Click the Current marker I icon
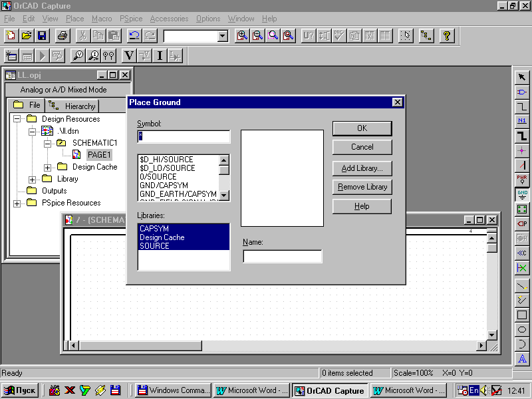This screenshot has width=532, height=399. [160, 56]
